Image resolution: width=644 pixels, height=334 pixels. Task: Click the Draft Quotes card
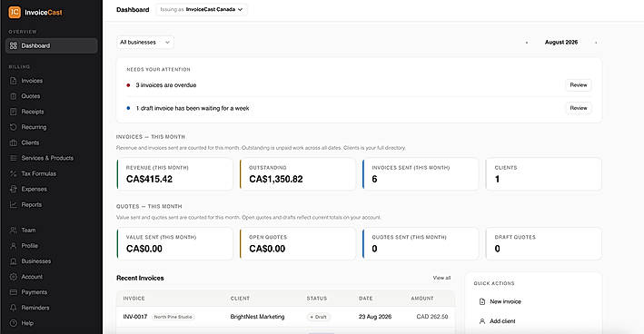[x=543, y=244]
